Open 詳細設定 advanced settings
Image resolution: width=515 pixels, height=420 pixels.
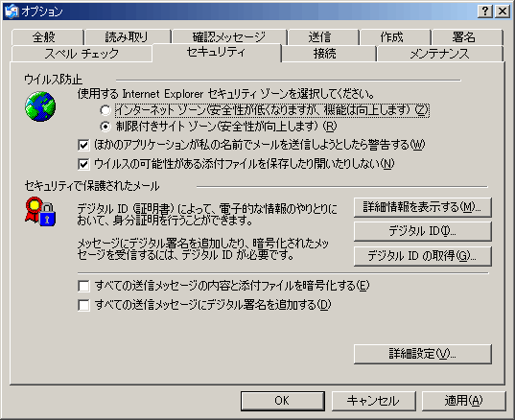pyautogui.click(x=422, y=354)
